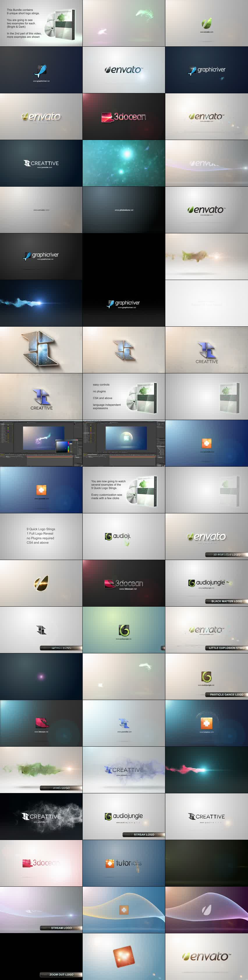Select the 'LITTLE EXPLOSION STING' captioned frame
The width and height of the screenshot is (248, 980).
[x=207, y=630]
